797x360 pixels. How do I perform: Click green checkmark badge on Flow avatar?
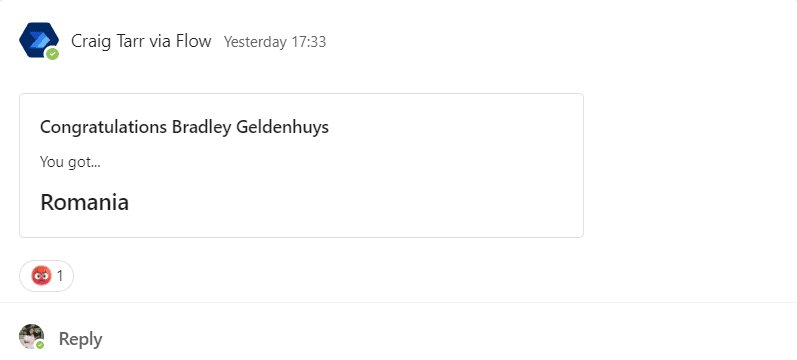pos(52,54)
